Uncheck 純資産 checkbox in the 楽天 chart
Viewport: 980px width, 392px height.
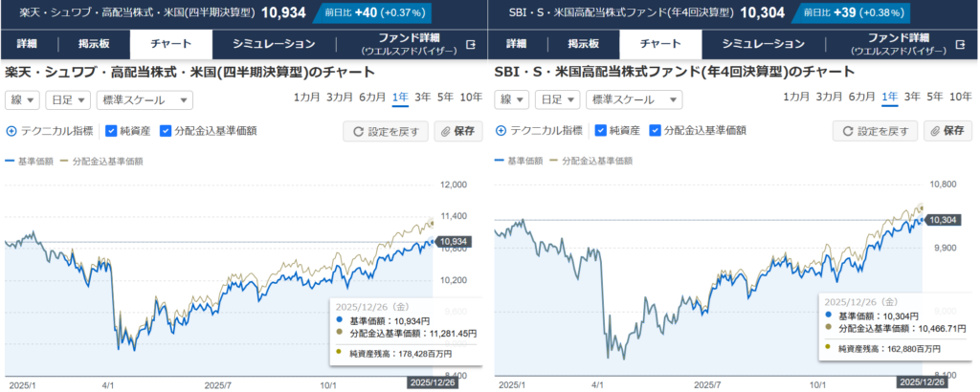111,131
